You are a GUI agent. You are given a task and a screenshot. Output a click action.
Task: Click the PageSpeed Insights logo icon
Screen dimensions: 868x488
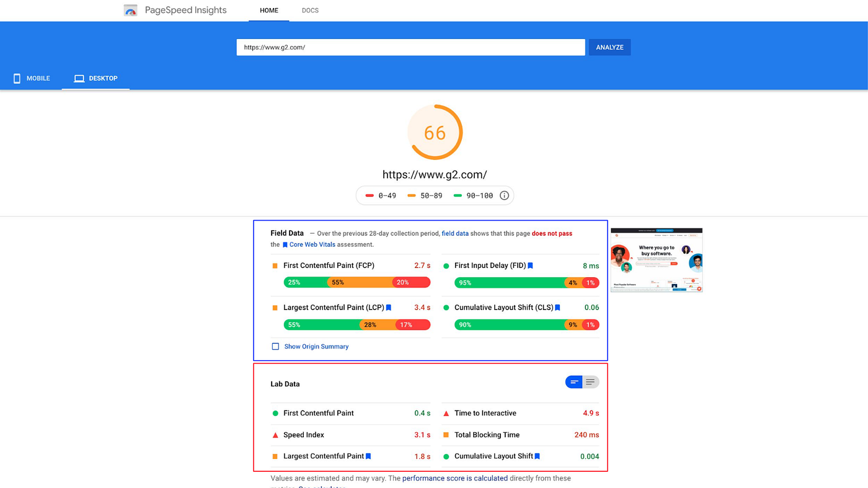pyautogui.click(x=130, y=10)
